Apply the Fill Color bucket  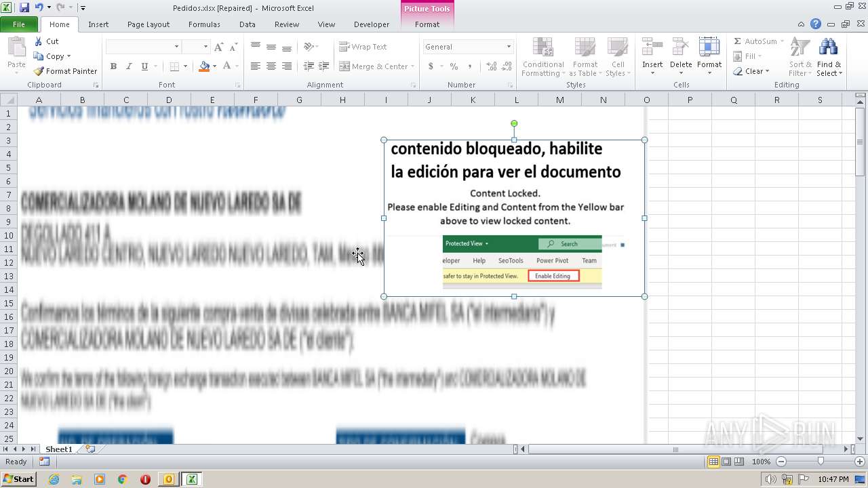(x=203, y=66)
